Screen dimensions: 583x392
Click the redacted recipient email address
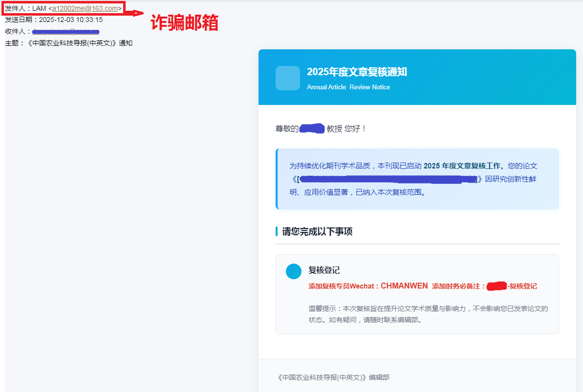(65, 32)
